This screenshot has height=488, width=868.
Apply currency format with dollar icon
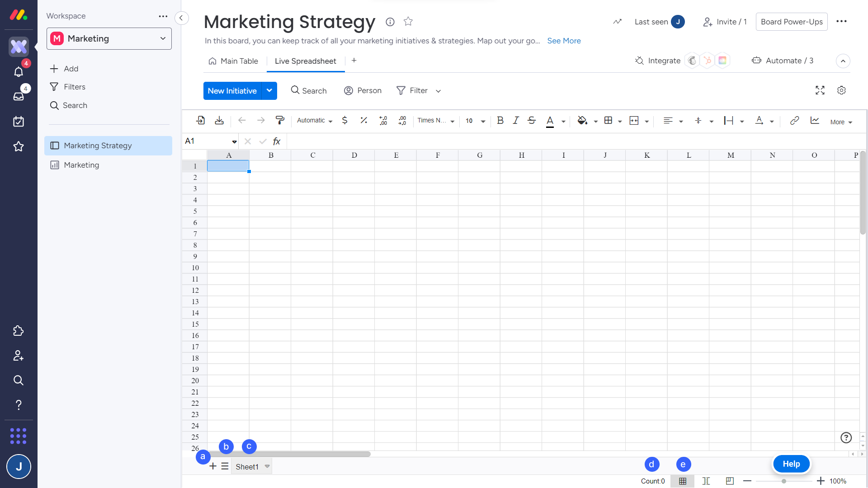pos(344,120)
